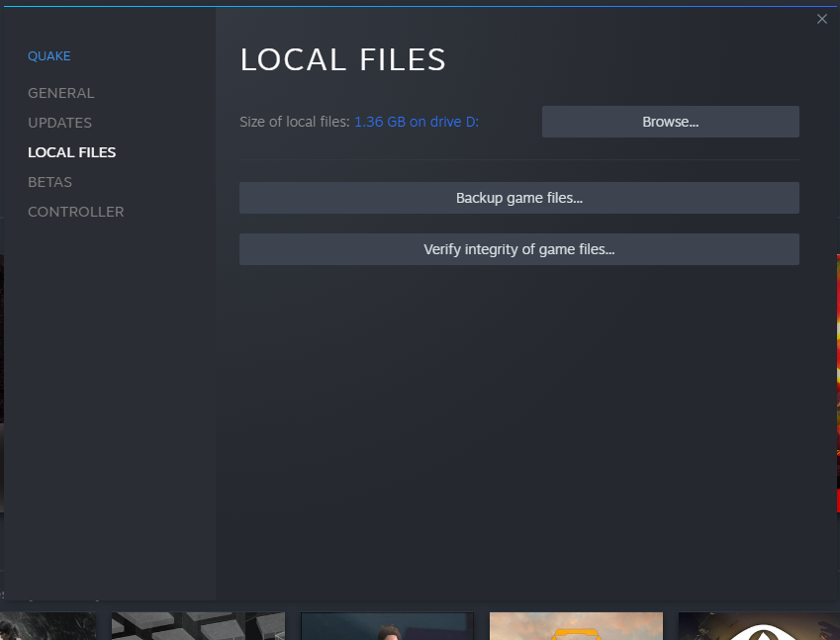Click the 1.36 GB on drive D: text
The height and width of the screenshot is (640, 840).
[x=417, y=122]
